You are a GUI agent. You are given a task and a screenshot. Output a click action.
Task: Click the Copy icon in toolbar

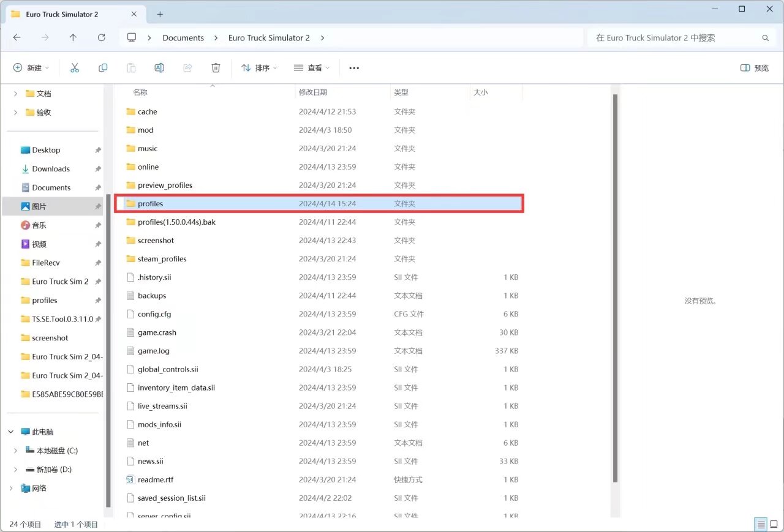coord(103,68)
